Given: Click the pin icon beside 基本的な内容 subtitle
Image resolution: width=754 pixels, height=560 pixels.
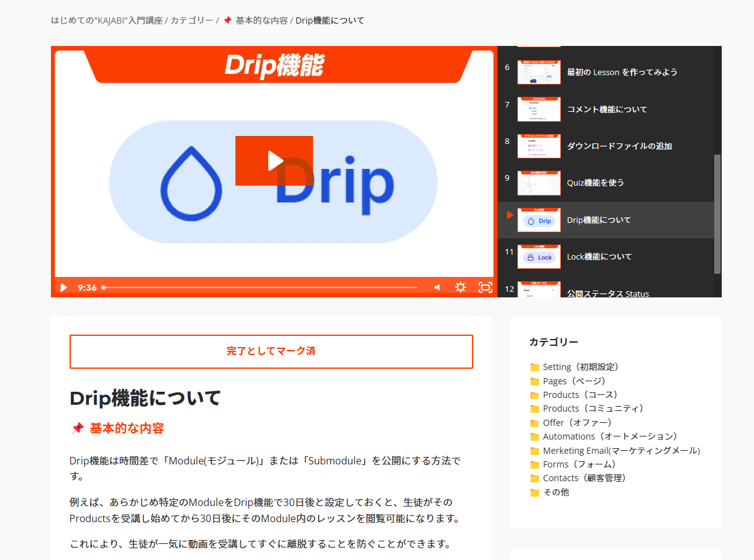Looking at the screenshot, I should 78,428.
